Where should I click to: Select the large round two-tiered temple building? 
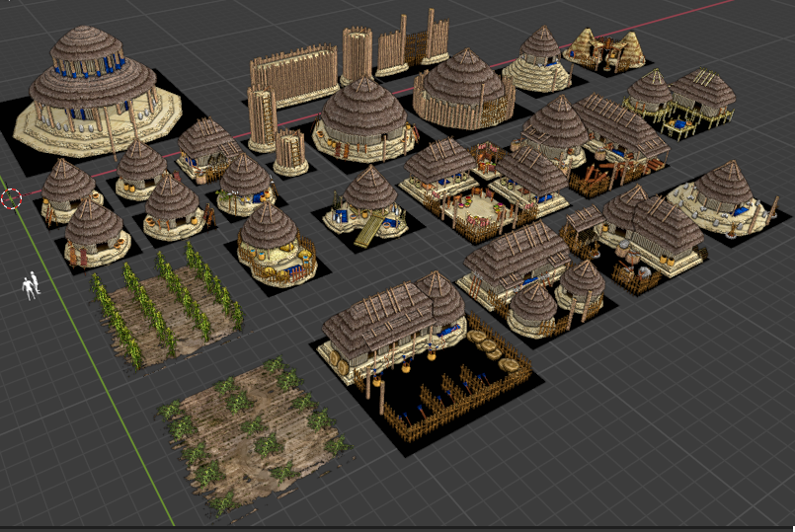[92, 89]
